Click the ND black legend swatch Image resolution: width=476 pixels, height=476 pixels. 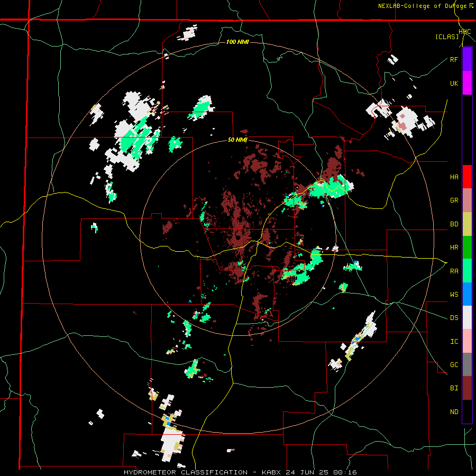pyautogui.click(x=467, y=411)
